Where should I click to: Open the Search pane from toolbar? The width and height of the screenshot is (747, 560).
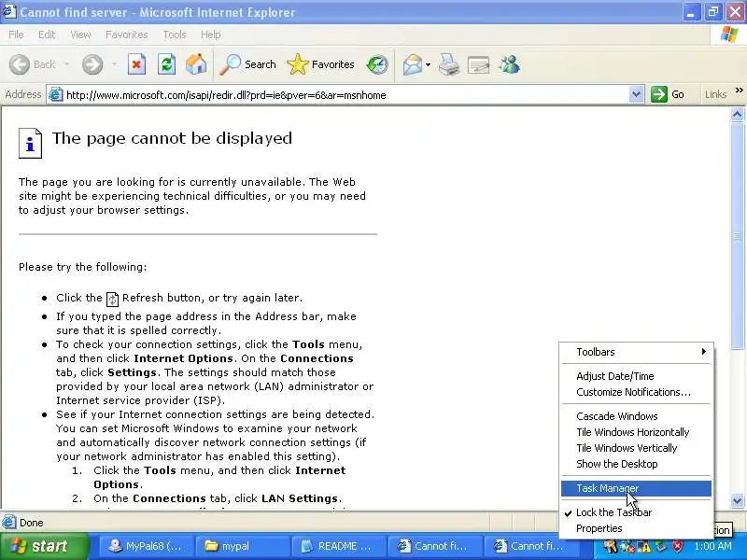(248, 64)
